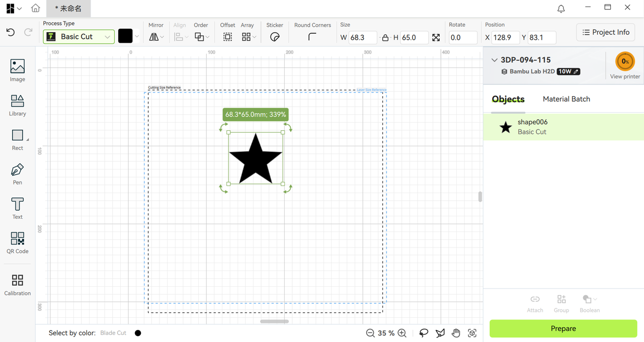644x342 pixels.
Task: Select the Image tool in sidebar
Action: click(17, 70)
